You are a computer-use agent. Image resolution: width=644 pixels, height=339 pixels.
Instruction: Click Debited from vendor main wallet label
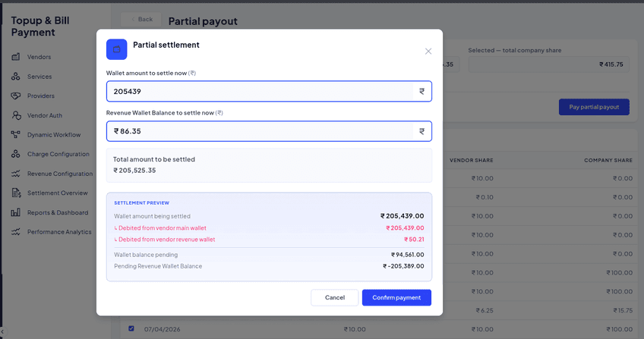(x=160, y=228)
